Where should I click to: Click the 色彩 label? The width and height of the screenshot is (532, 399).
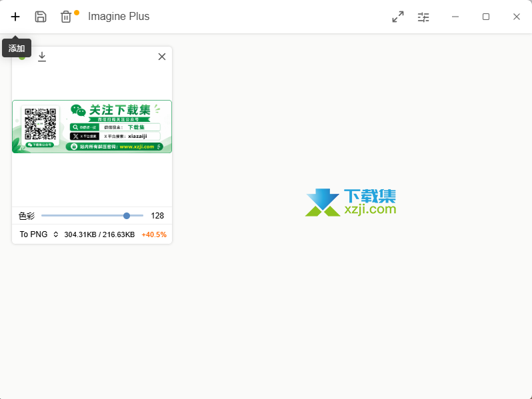point(27,216)
